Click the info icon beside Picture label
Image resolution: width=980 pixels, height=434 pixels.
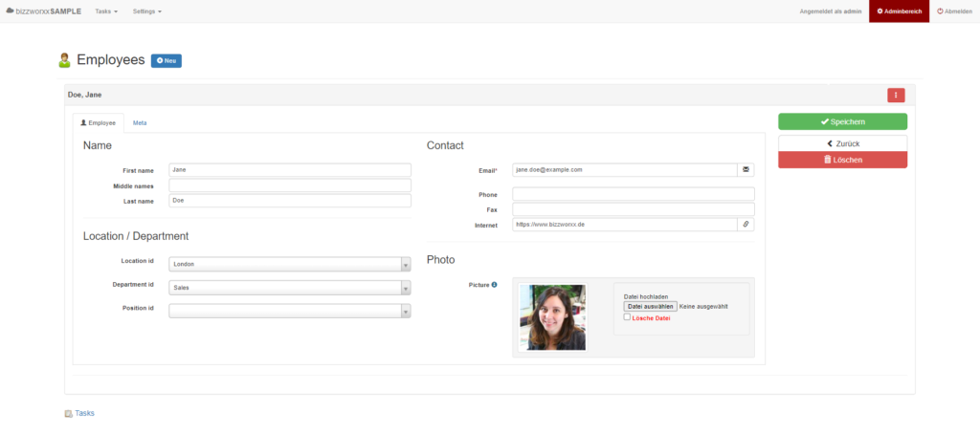[x=495, y=285]
